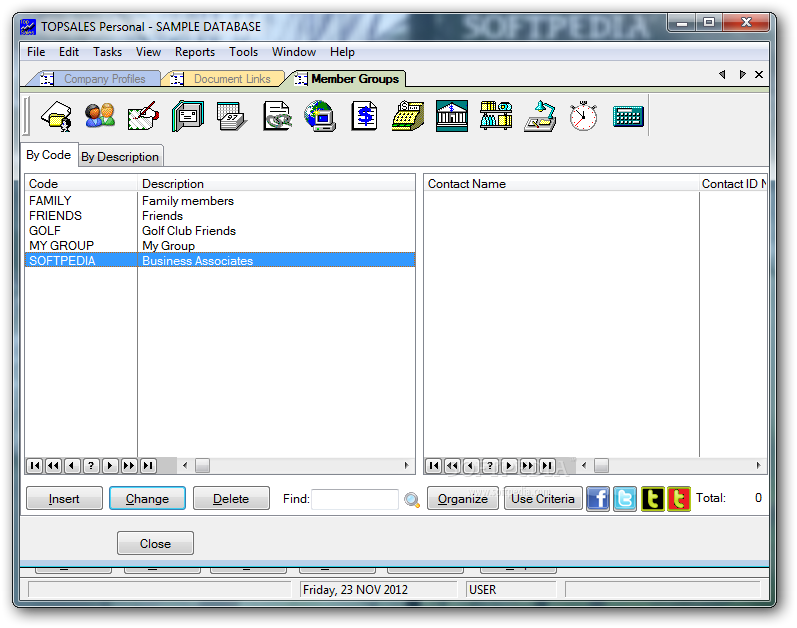Click the Use Criteria button
Image resolution: width=797 pixels, height=628 pixels.
point(543,499)
